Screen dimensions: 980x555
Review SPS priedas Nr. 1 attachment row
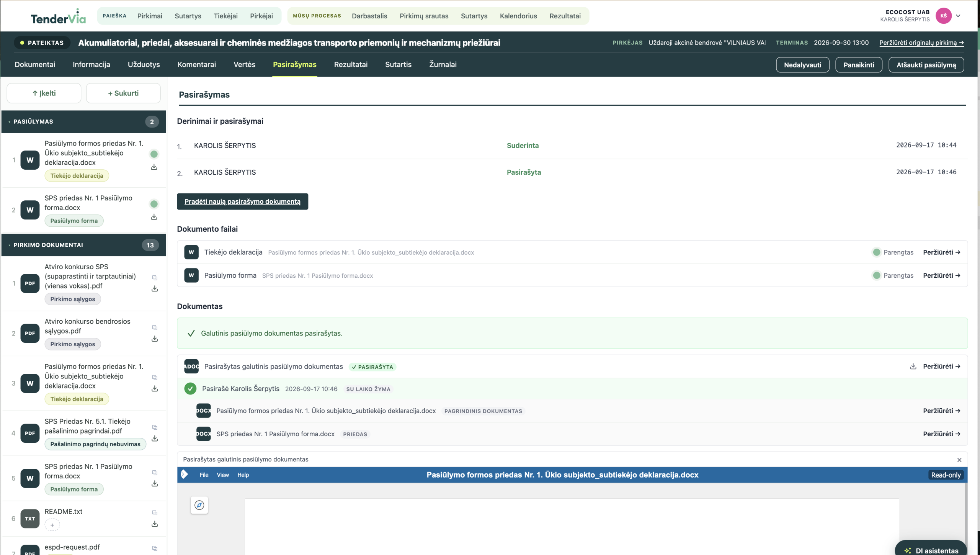[x=941, y=434]
